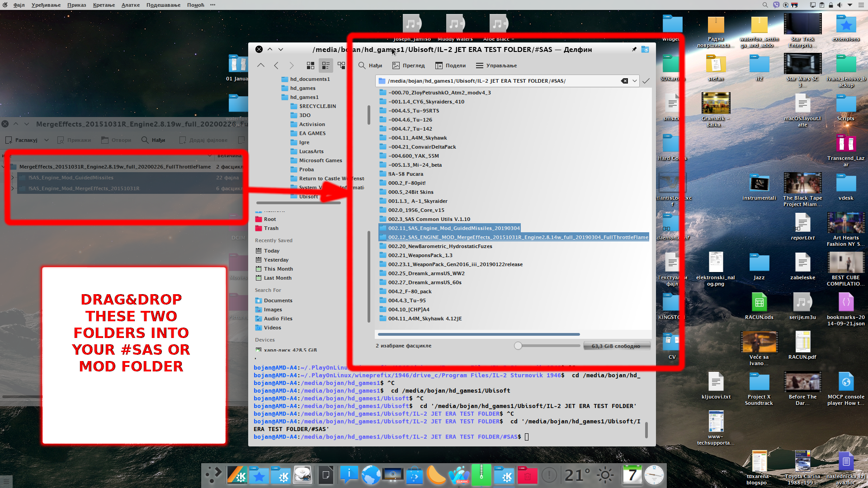The height and width of the screenshot is (488, 868).
Task: Open the Управљање hamburger menu
Action: (x=496, y=66)
